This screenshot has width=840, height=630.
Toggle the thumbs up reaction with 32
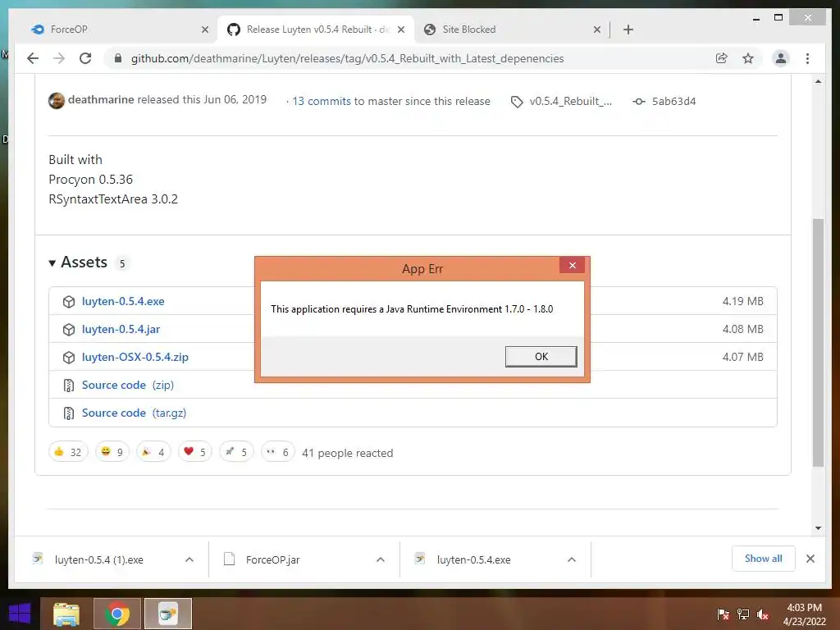68,452
